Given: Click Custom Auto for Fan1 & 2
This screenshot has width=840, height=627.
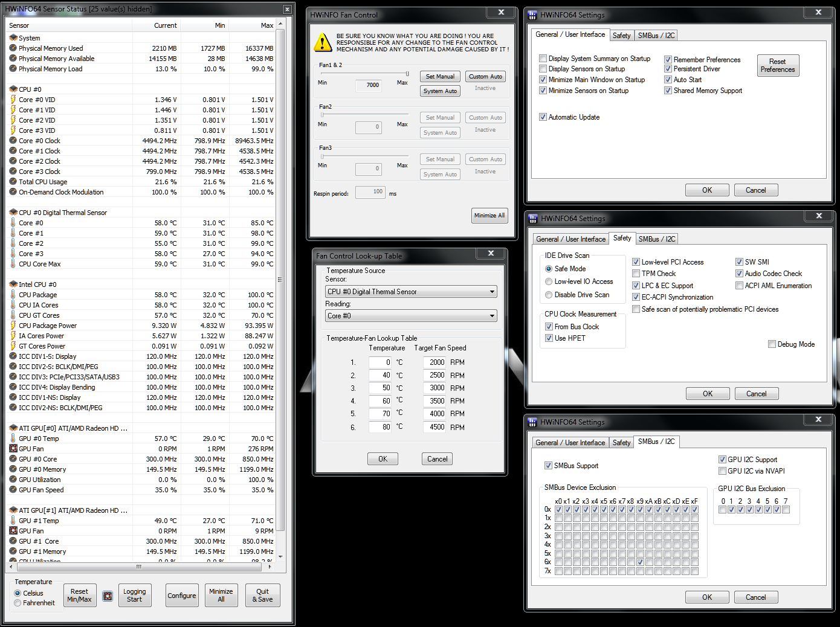Looking at the screenshot, I should 485,77.
